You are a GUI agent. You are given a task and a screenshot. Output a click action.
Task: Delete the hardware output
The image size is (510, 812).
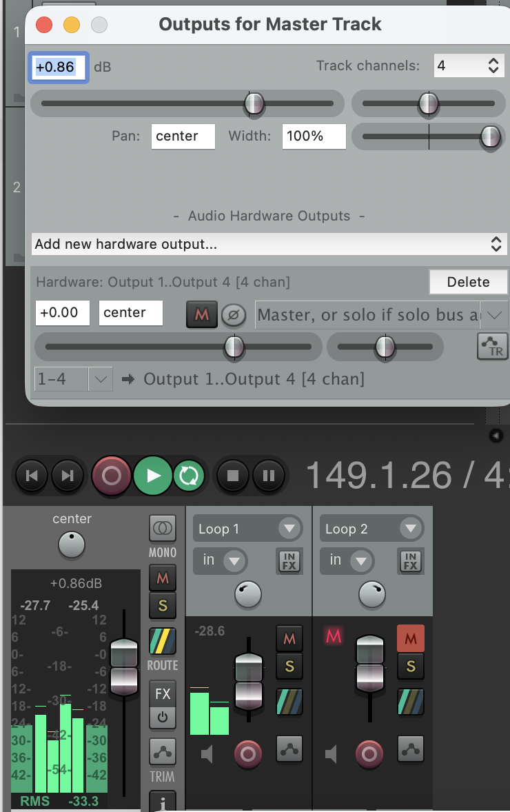click(x=468, y=282)
